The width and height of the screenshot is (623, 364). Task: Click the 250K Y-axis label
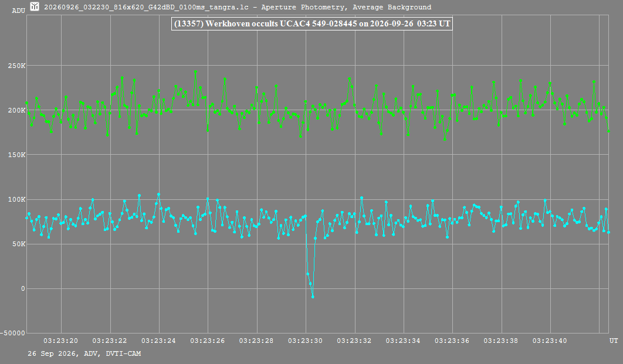(x=16, y=66)
